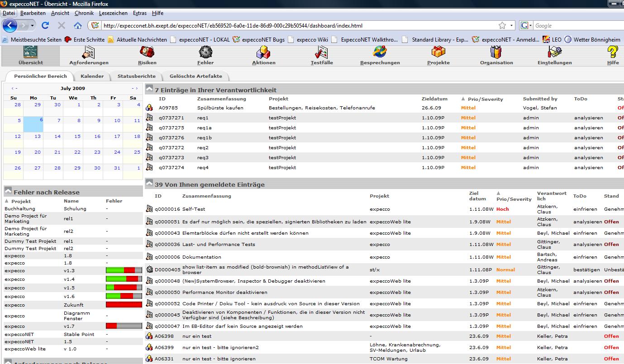Click the Fehler gear icon

click(x=205, y=53)
